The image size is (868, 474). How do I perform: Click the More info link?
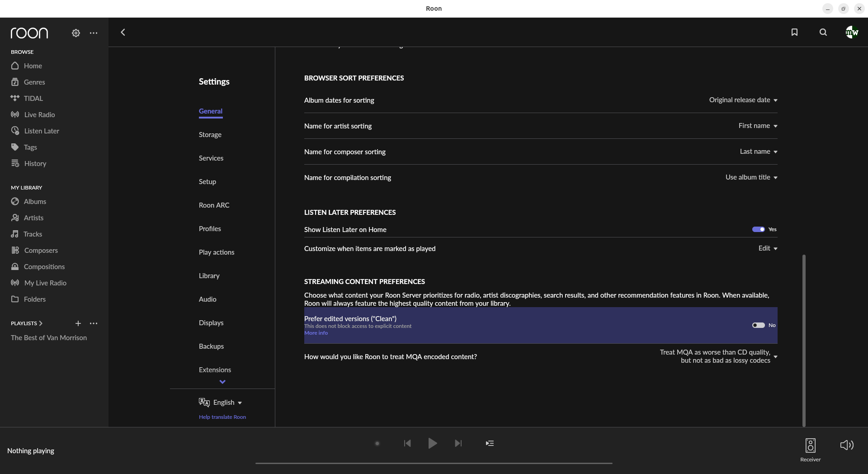click(x=316, y=333)
